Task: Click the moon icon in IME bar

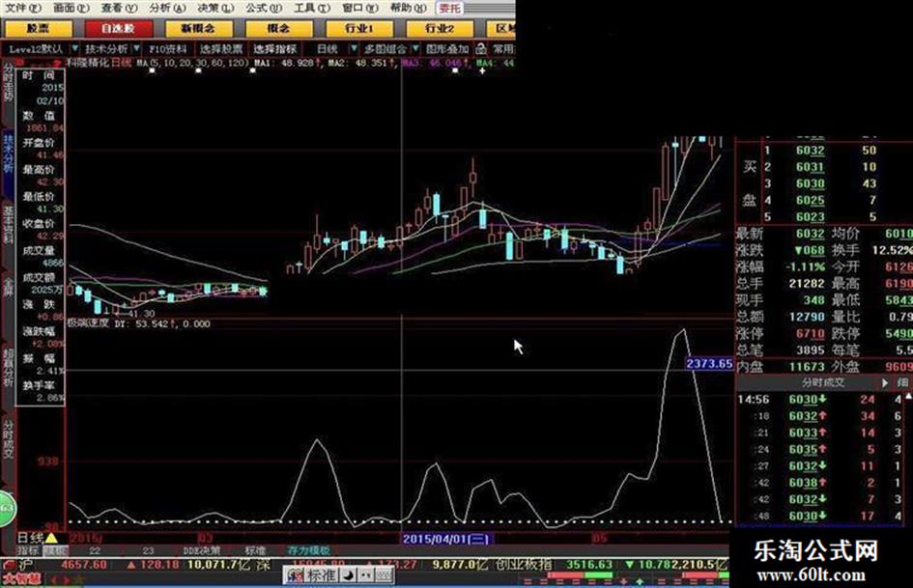Action: tap(348, 575)
